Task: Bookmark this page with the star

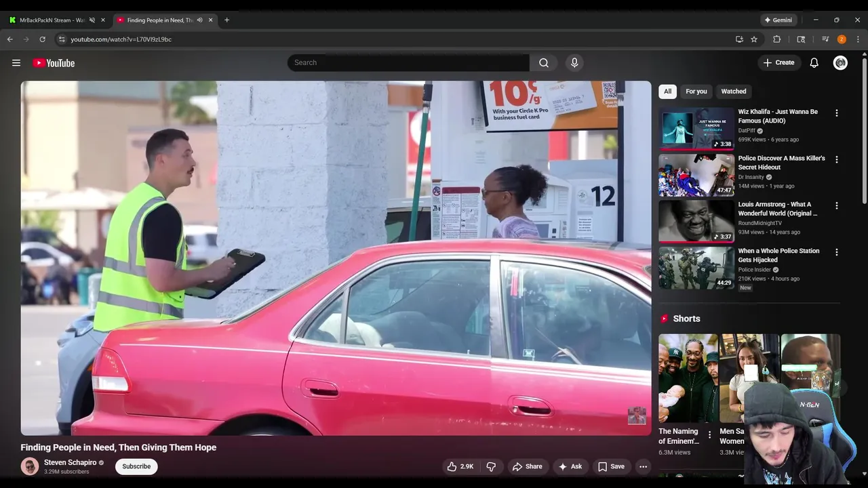Action: pos(754,39)
